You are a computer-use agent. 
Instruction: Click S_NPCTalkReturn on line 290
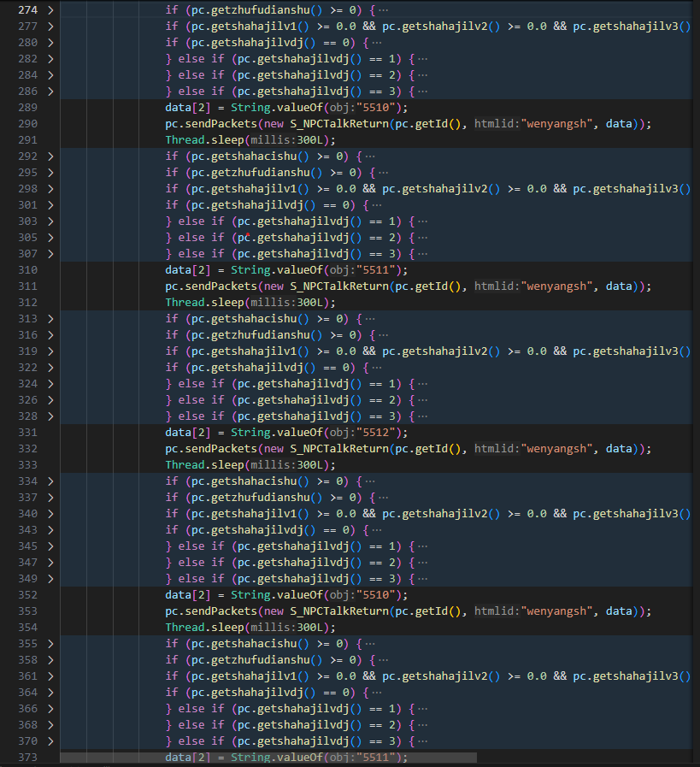tap(339, 124)
